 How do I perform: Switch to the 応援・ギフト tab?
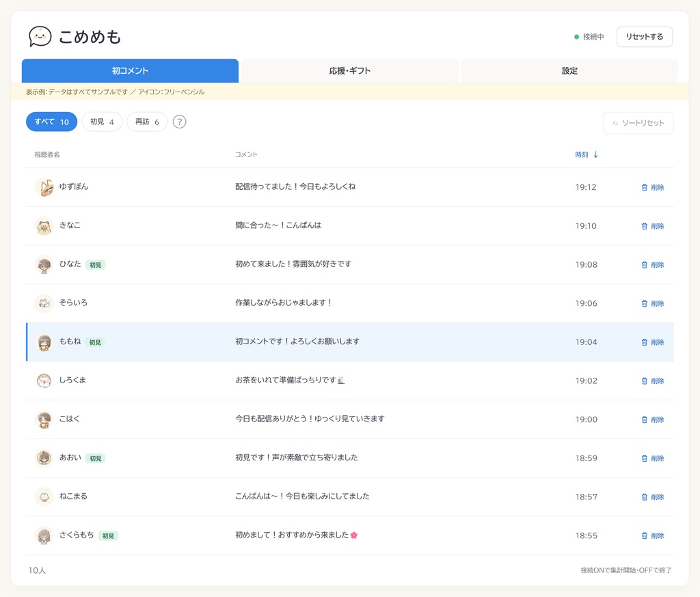pos(350,70)
